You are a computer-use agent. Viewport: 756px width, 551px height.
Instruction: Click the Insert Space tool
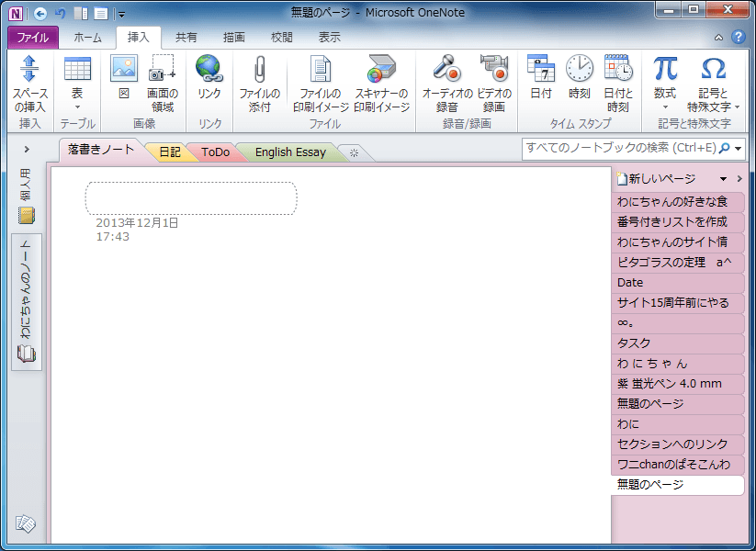[x=30, y=84]
